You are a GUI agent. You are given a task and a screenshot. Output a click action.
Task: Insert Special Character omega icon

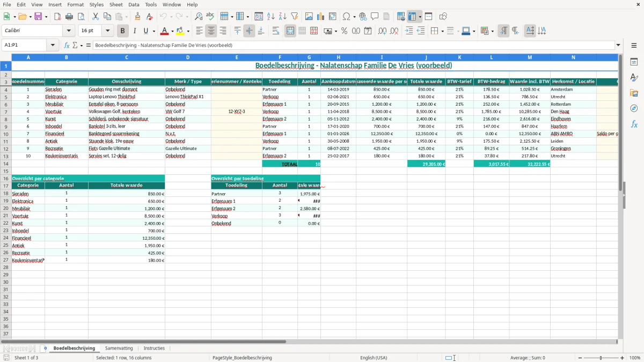(346, 17)
